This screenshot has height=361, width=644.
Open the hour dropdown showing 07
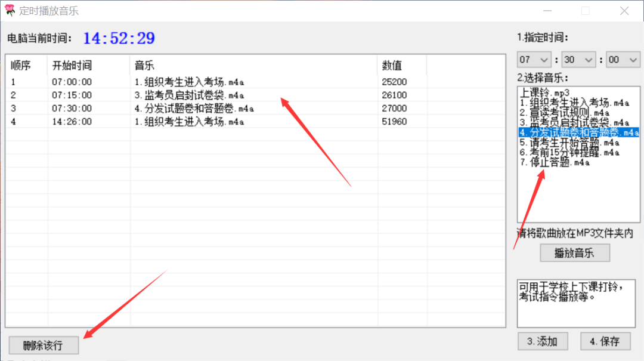click(534, 60)
